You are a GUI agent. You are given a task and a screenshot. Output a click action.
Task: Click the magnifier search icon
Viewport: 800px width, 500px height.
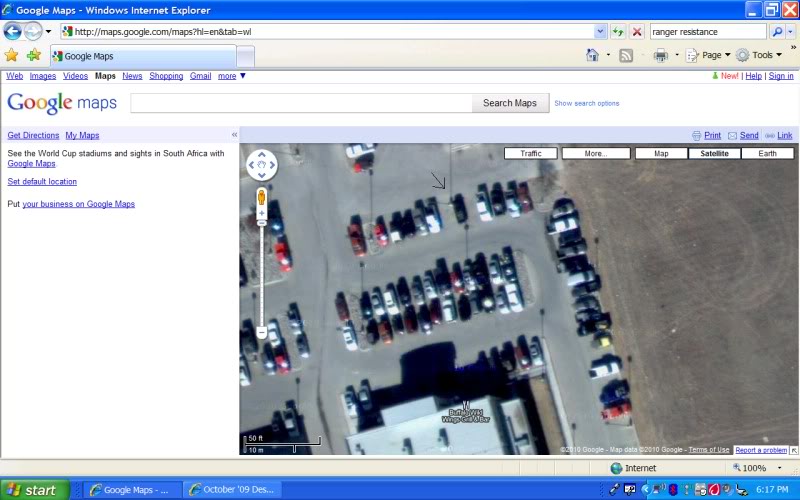click(x=777, y=32)
